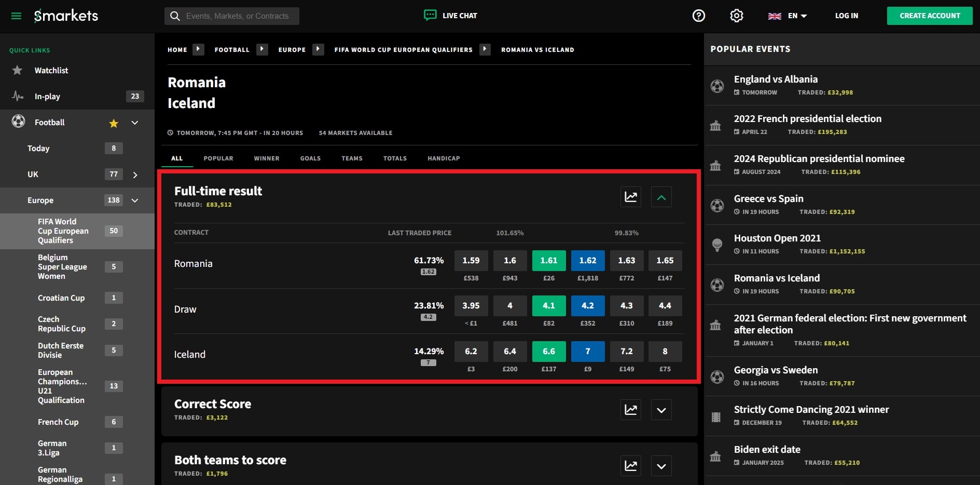
Task: Open the EN language dropdown
Action: click(x=788, y=16)
